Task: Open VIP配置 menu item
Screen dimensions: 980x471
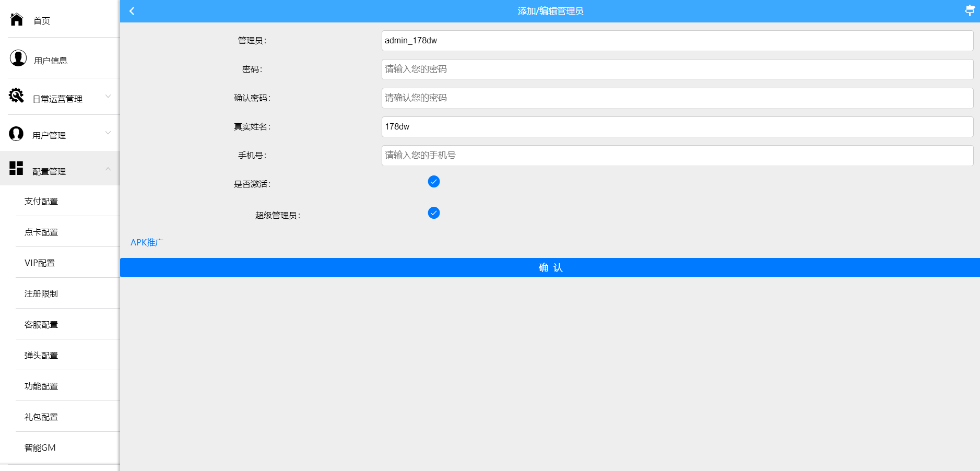Action: 40,263
